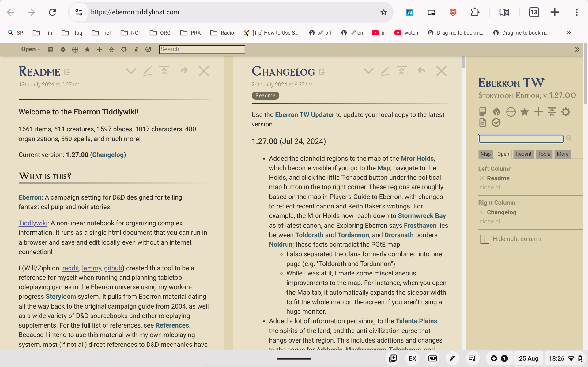Click the dice icon in the top toolbar
This screenshot has height=367, width=588.
pyautogui.click(x=63, y=49)
